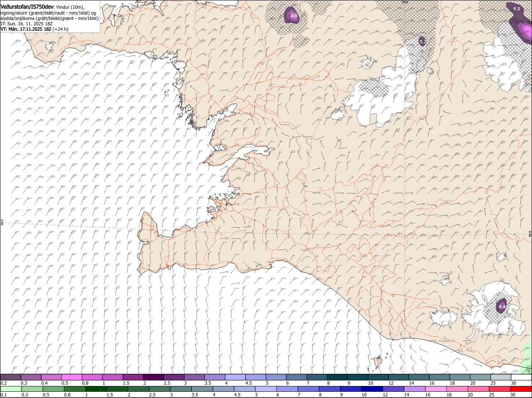The width and height of the screenshot is (532, 398).
Task: Click the 0.2 label just below the 20W marker
Action: coord(422,41)
